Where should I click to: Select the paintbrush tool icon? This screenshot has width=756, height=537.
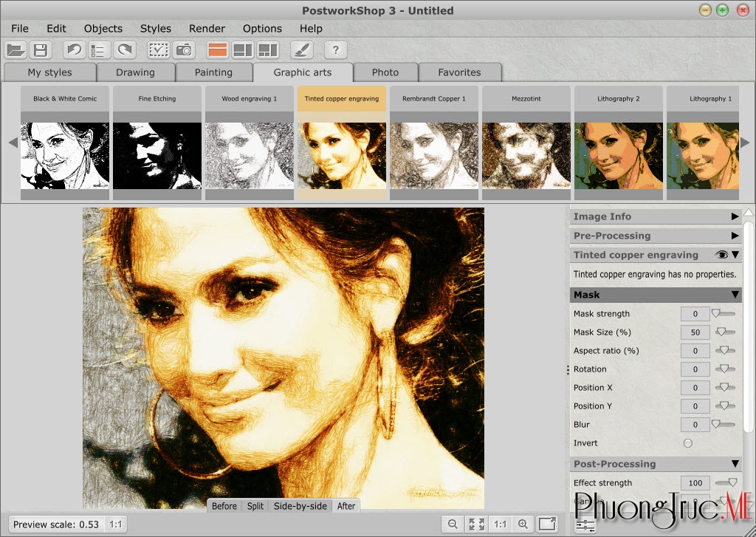pyautogui.click(x=301, y=50)
